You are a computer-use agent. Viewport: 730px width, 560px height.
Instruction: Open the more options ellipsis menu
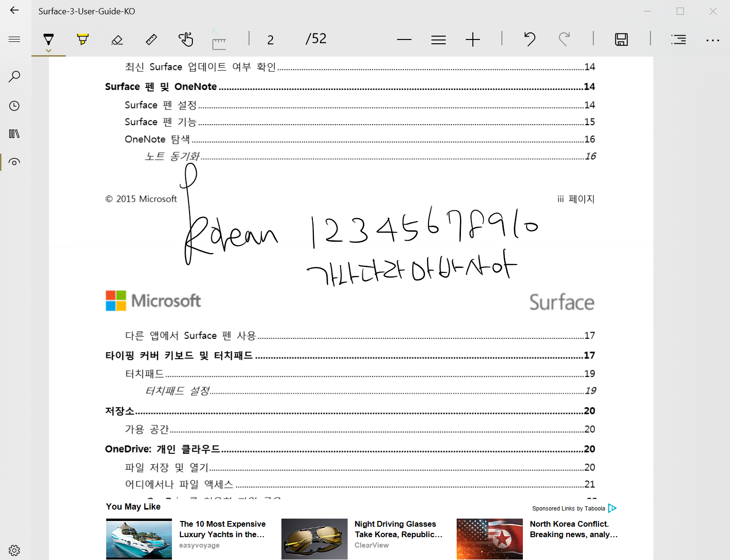[x=713, y=40]
